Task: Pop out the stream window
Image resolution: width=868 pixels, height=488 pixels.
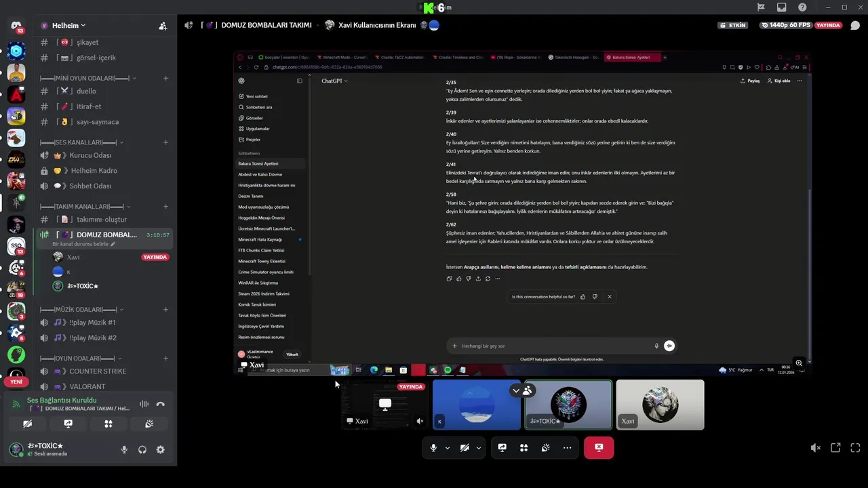Action: tap(835, 448)
